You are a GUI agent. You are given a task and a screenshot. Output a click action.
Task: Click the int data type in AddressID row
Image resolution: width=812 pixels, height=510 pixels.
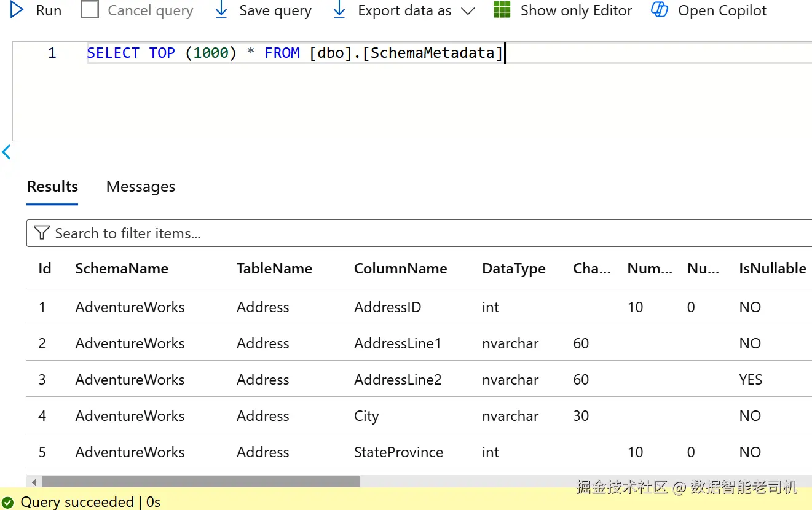click(491, 307)
